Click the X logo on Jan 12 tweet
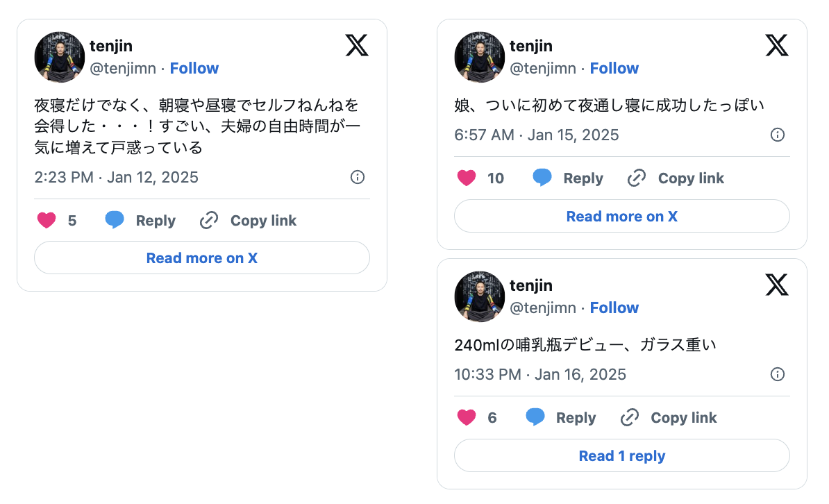 coord(357,46)
